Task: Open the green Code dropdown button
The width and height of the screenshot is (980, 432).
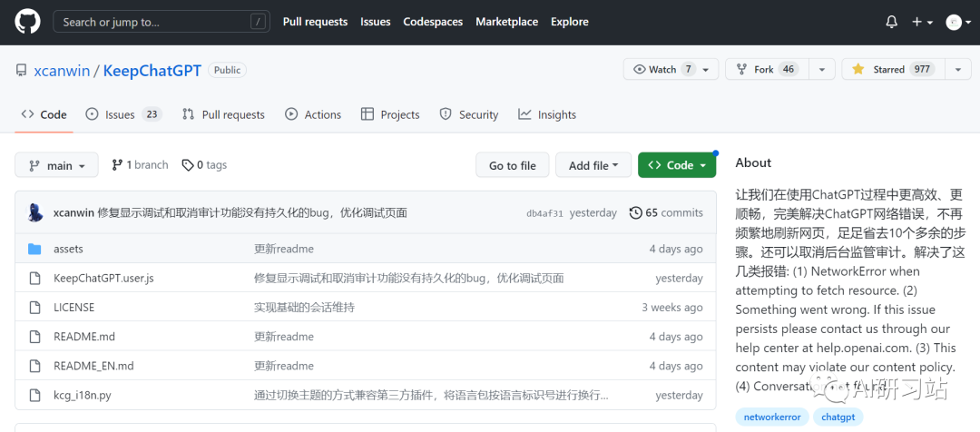Action: click(677, 166)
